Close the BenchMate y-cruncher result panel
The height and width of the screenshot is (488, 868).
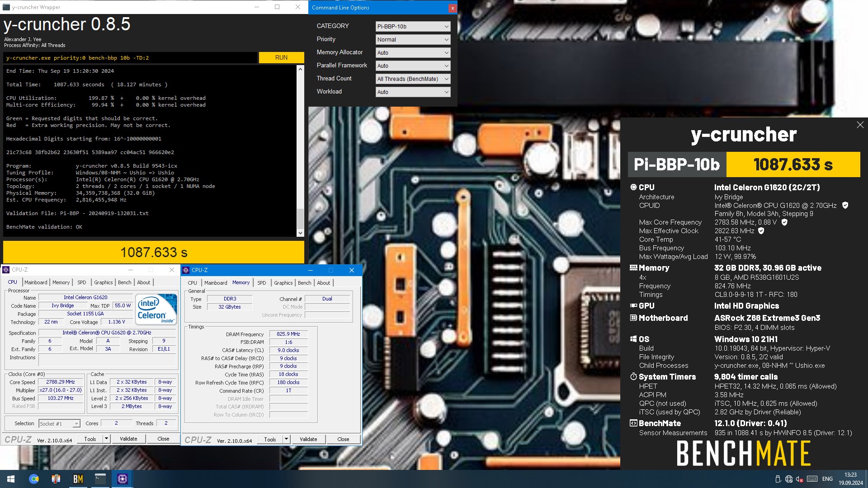pos(860,125)
